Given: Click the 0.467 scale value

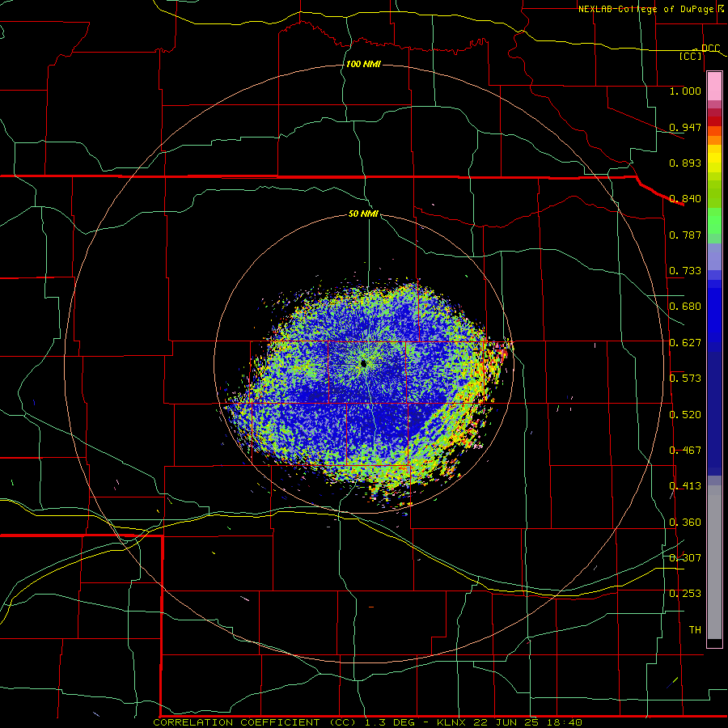Looking at the screenshot, I should pos(685,451).
